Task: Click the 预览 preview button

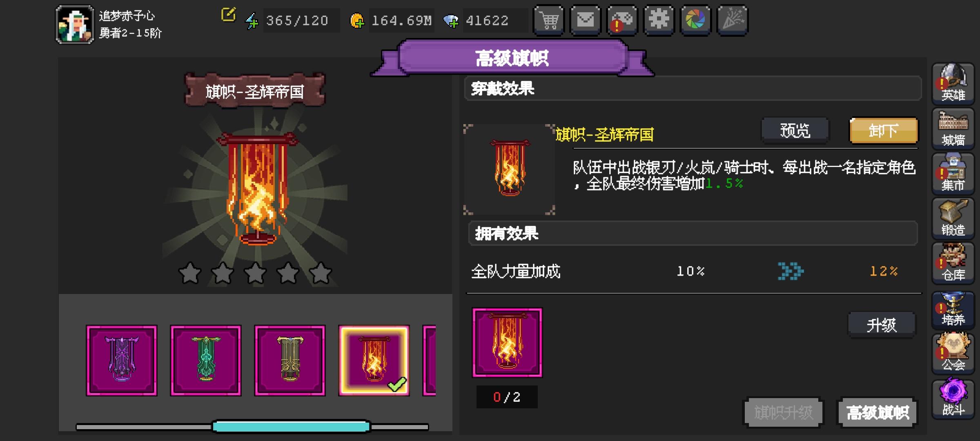Action: [x=795, y=131]
